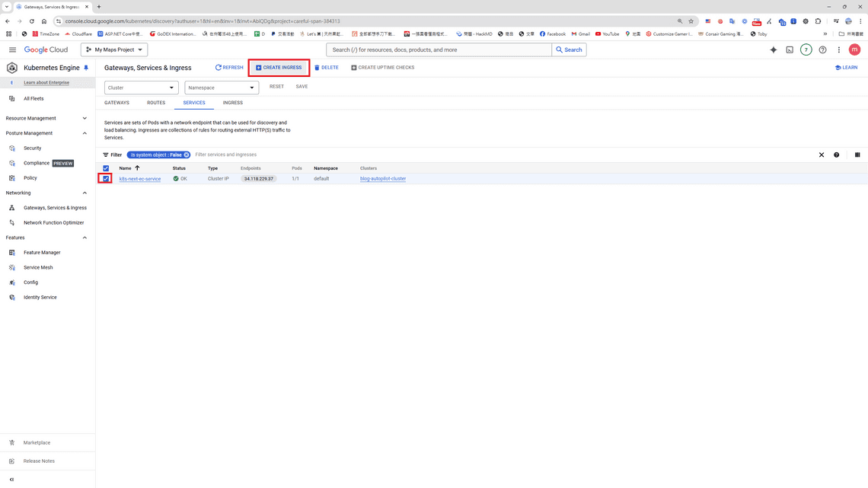The image size is (868, 488).
Task: Collapse the left sidebar panel
Action: click(x=11, y=480)
